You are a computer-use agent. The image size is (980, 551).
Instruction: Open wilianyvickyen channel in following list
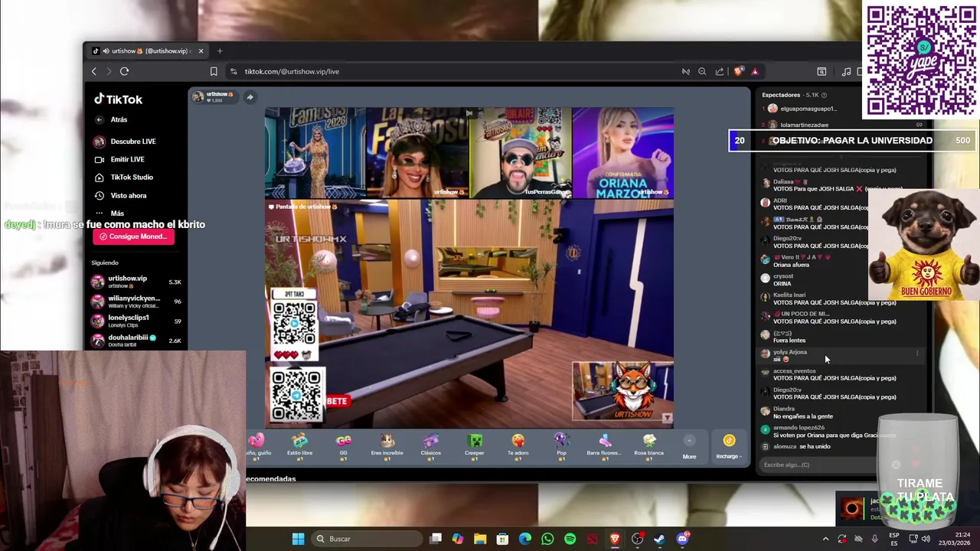coord(137,302)
